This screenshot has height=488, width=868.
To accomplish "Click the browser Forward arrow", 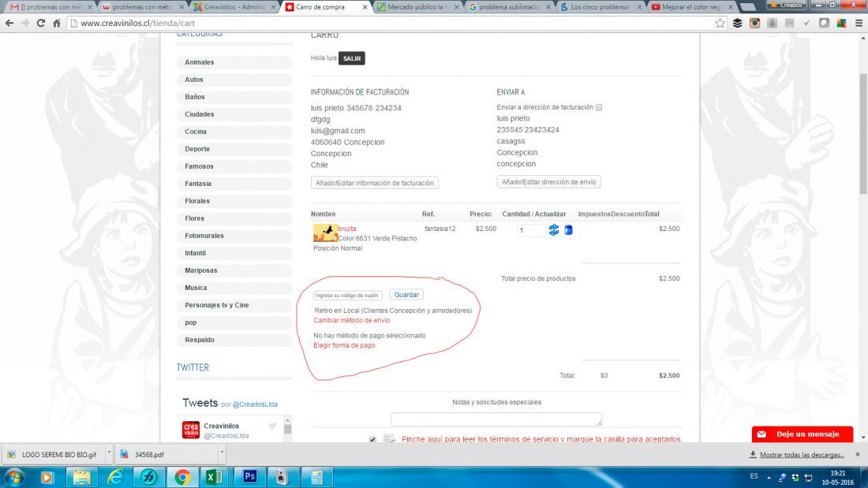I will coord(25,23).
